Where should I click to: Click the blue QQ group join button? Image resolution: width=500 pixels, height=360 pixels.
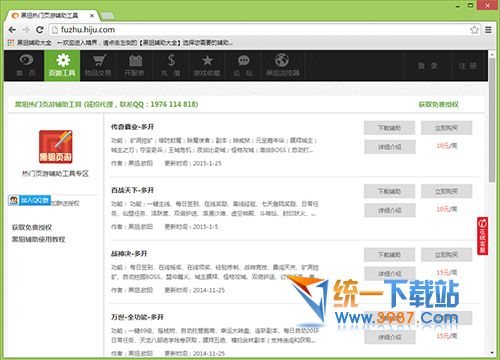click(30, 200)
